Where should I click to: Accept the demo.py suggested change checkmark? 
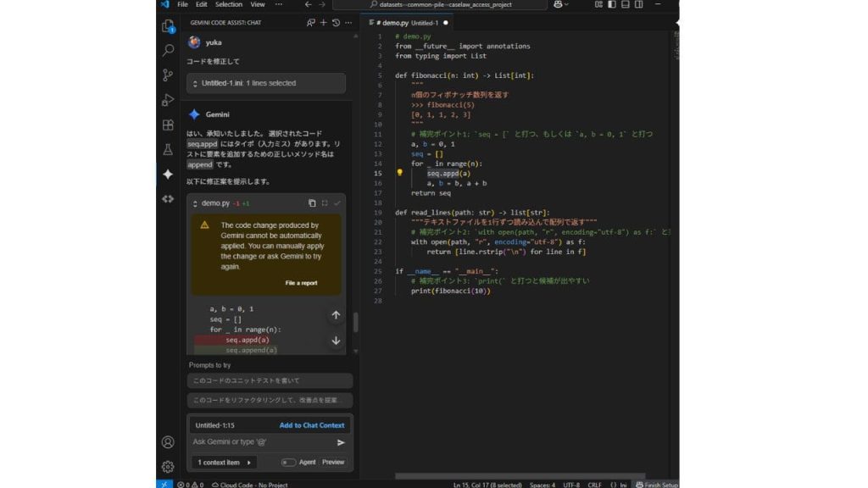click(337, 203)
